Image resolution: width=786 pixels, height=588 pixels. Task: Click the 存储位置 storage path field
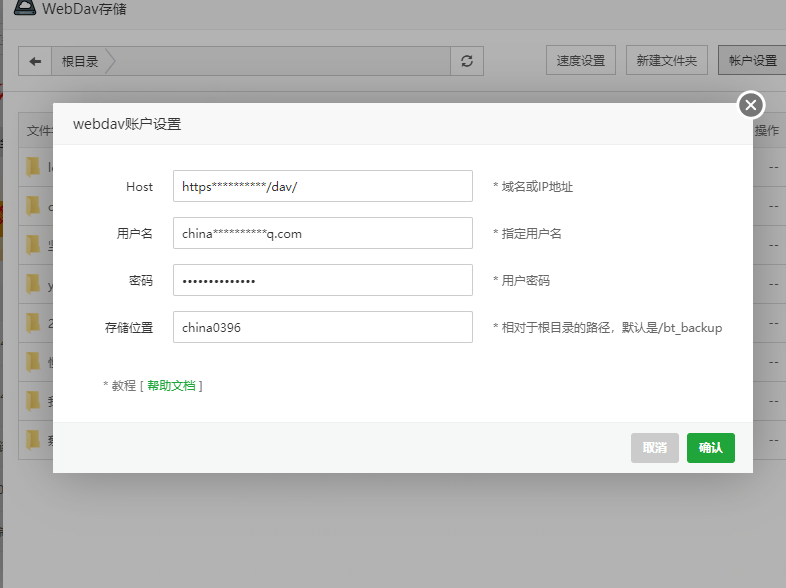[322, 327]
